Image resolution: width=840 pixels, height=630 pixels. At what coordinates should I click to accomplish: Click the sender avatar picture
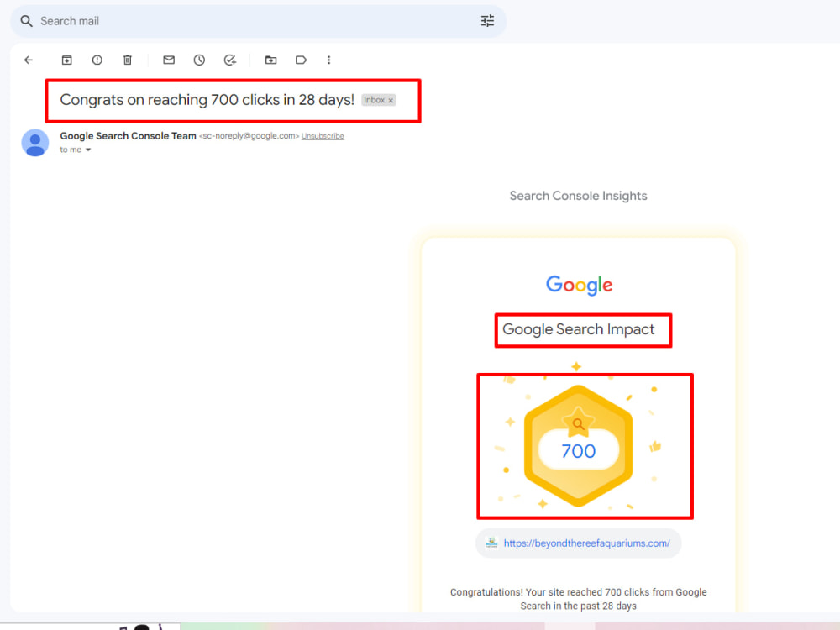coord(34,143)
